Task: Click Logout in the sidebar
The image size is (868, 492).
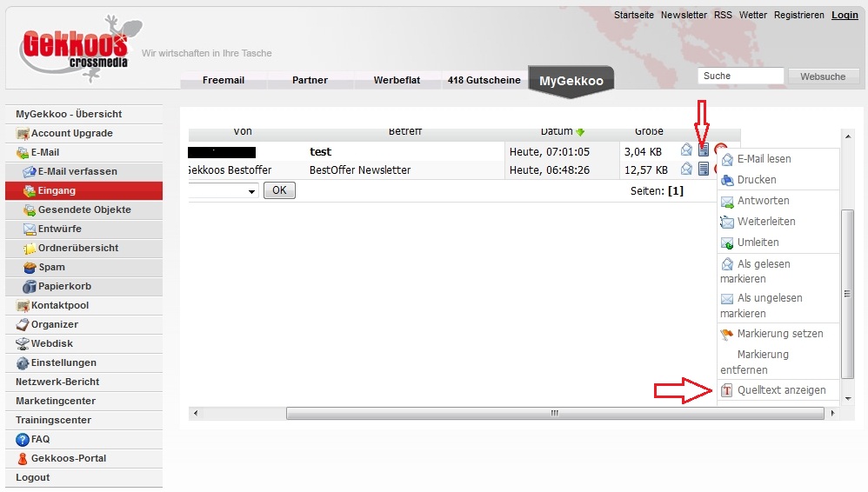Action: point(84,477)
